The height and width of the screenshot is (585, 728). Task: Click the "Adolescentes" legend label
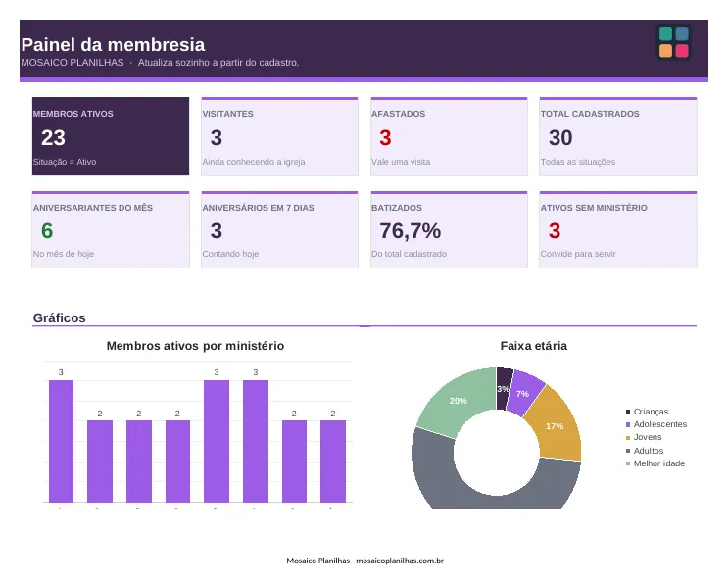pyautogui.click(x=660, y=425)
